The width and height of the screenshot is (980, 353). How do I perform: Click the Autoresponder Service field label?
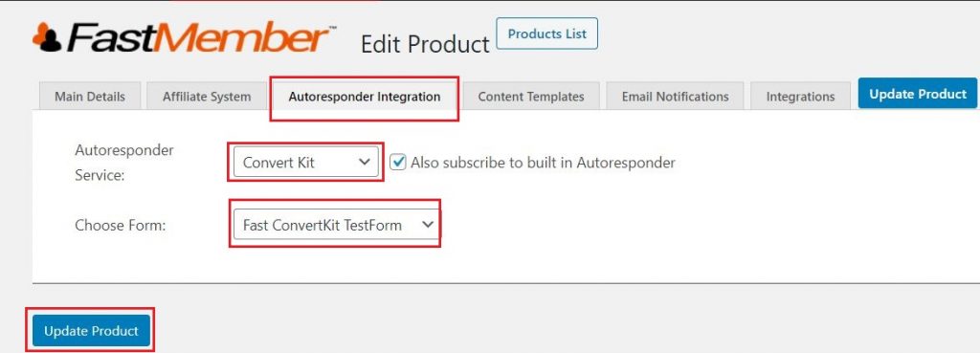123,163
